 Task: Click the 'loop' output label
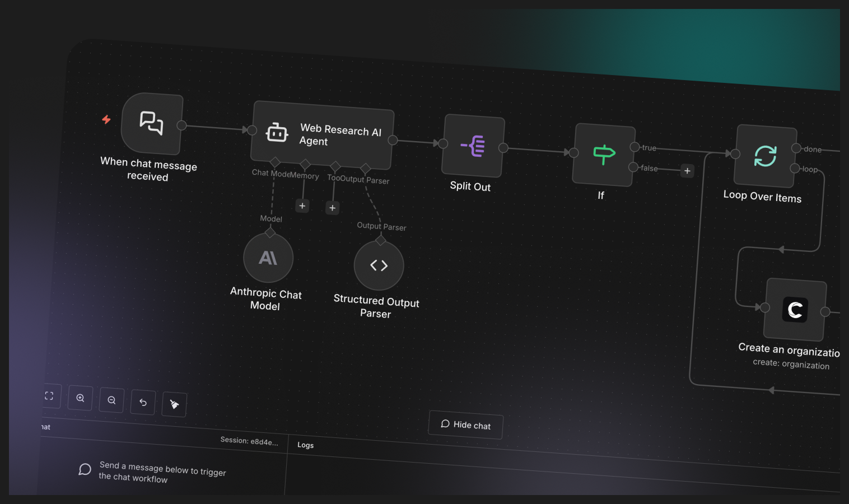810,169
